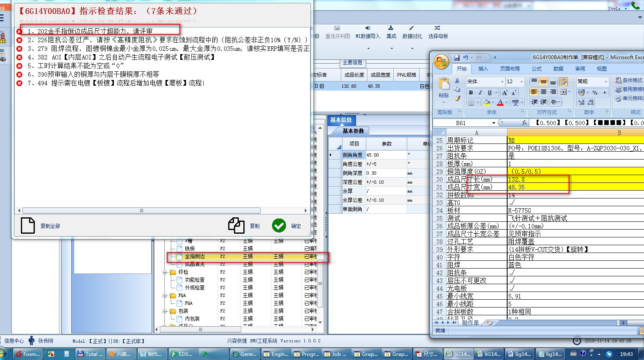Toggle middle vertical alignment

543,82
